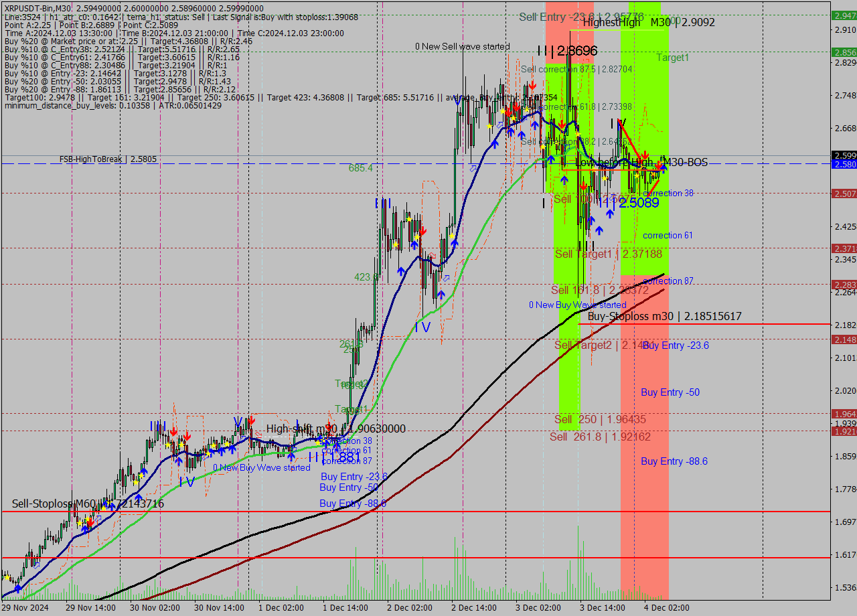857x616 pixels.
Task: Click the '30 Nov 02:00' time axis label
Action: (155, 608)
